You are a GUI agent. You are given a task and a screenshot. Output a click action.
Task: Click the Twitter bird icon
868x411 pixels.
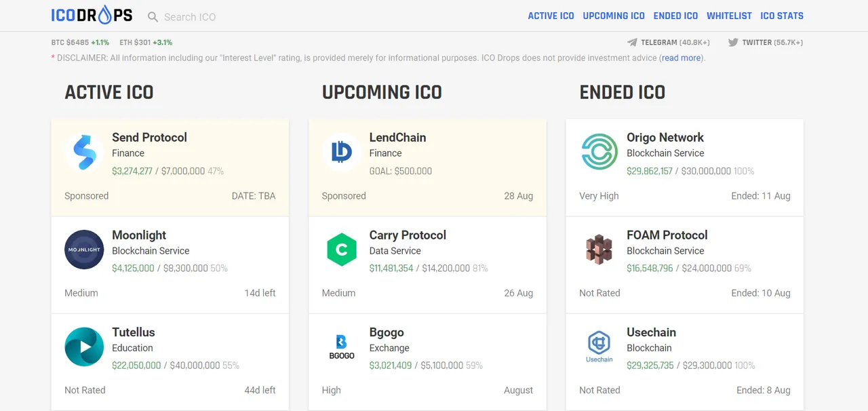[x=733, y=42]
